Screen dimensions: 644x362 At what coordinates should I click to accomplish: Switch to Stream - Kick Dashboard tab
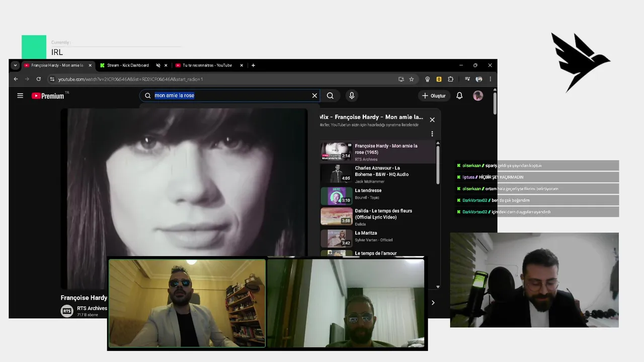[128, 65]
